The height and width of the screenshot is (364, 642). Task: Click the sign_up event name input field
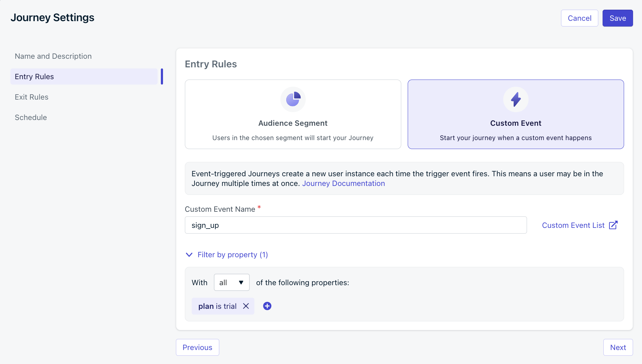pyautogui.click(x=355, y=225)
